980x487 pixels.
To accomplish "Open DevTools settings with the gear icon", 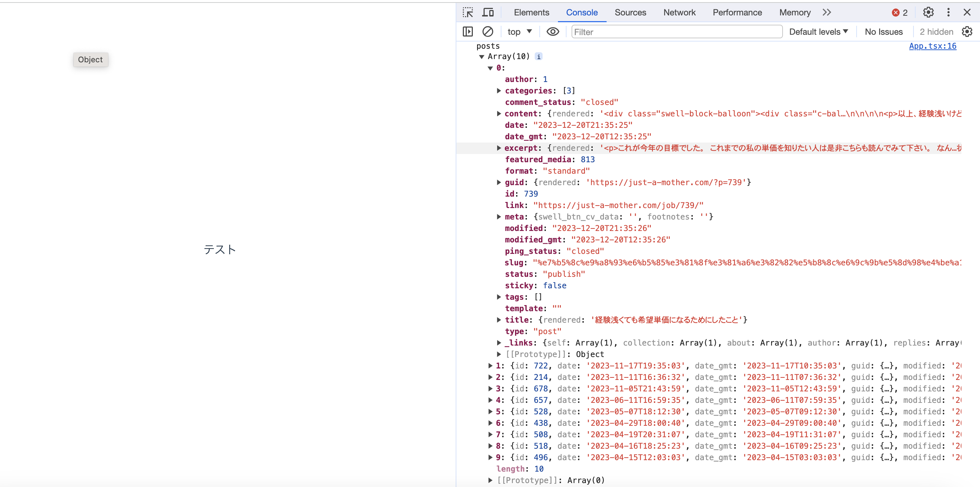I will tap(928, 12).
